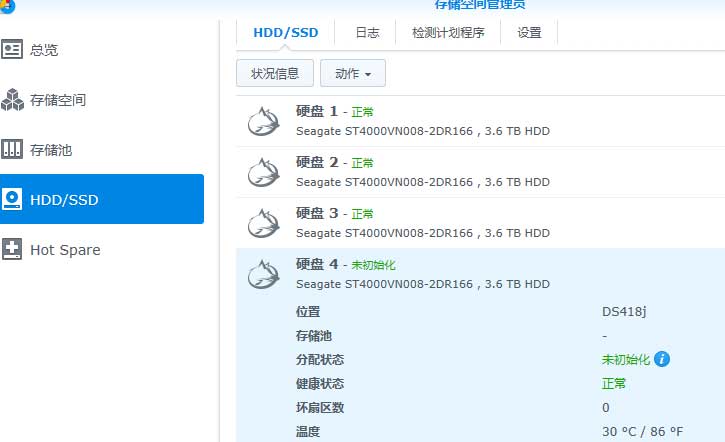Click the disk icon for 硬盘 3
This screenshot has width=725, height=442.
coord(263,223)
